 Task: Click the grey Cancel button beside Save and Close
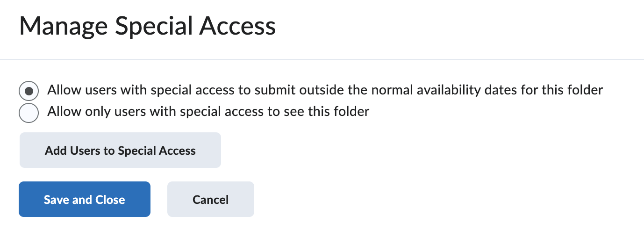click(210, 200)
